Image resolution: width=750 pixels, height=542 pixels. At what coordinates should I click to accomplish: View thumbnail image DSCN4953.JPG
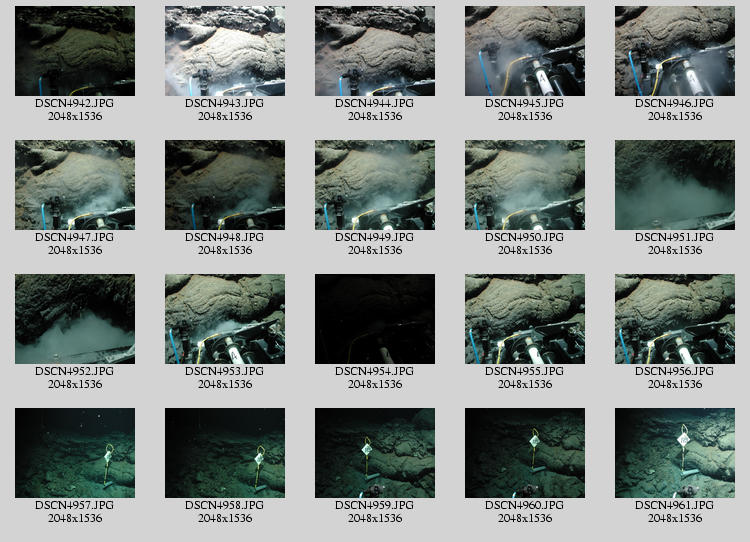225,319
